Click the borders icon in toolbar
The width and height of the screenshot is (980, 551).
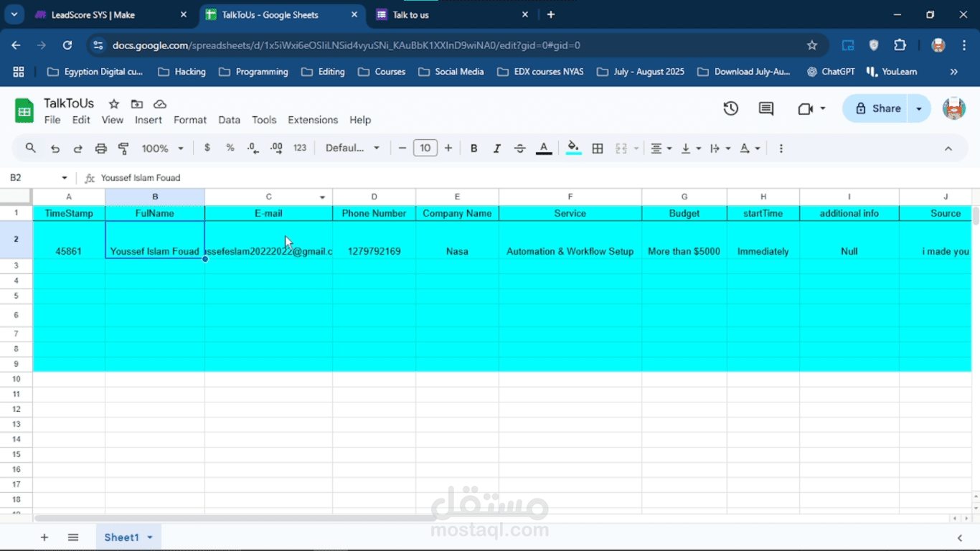[x=598, y=149]
